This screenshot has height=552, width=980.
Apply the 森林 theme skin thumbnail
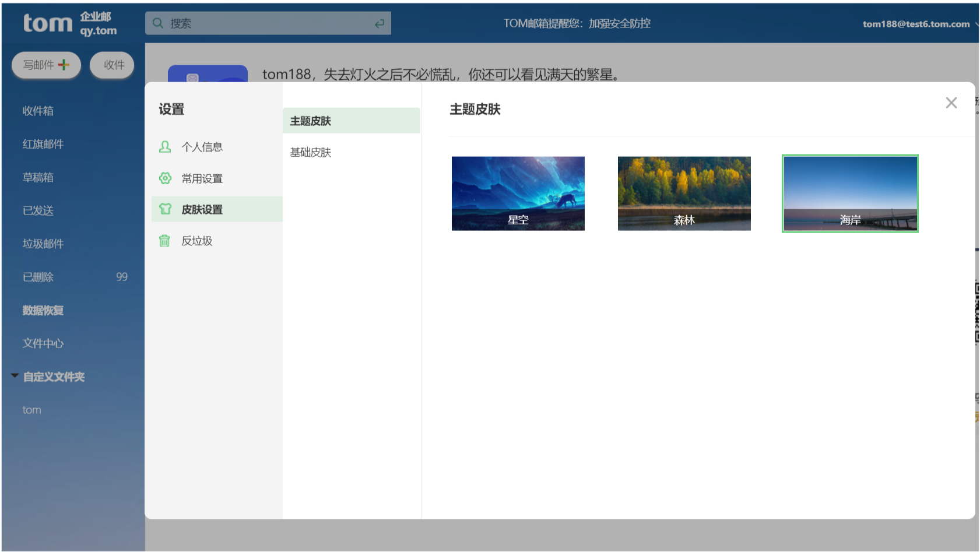point(684,193)
